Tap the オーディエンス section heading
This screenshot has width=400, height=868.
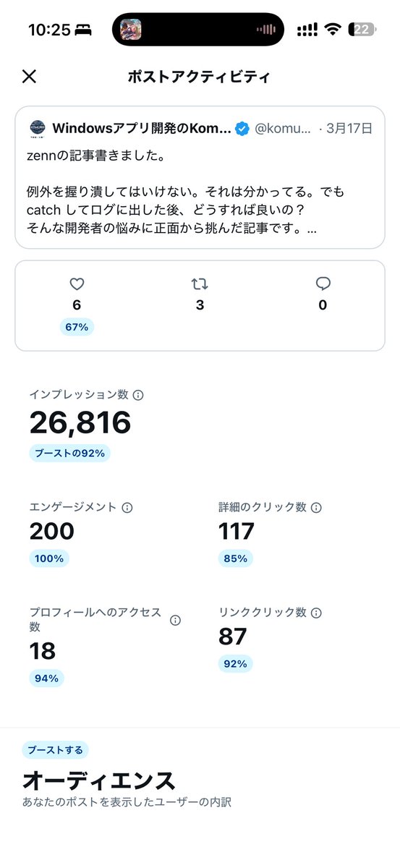pyautogui.click(x=99, y=781)
